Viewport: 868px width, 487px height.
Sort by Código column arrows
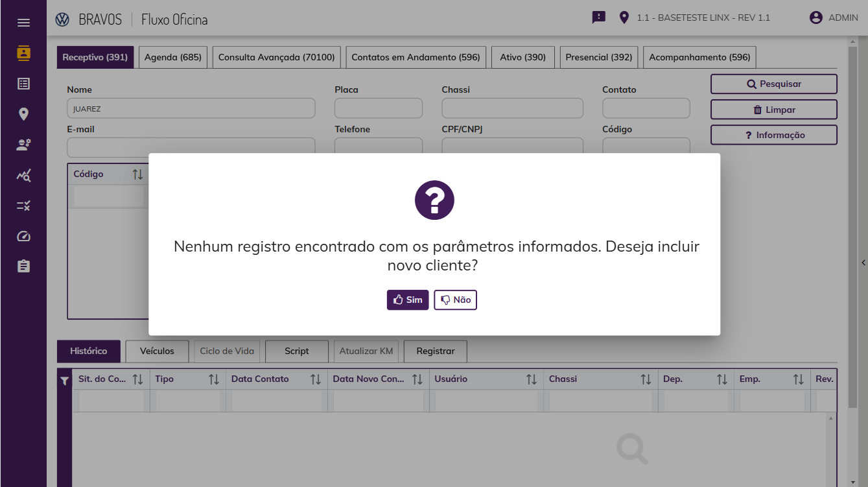137,174
